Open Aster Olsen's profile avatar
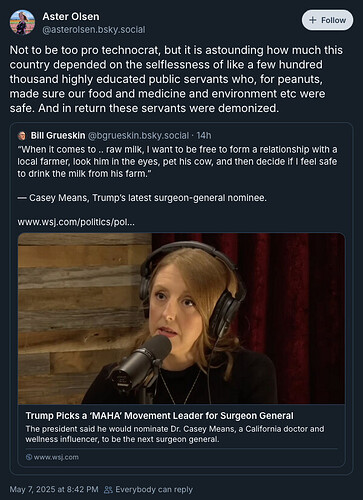The height and width of the screenshot is (500, 363). (x=22, y=22)
